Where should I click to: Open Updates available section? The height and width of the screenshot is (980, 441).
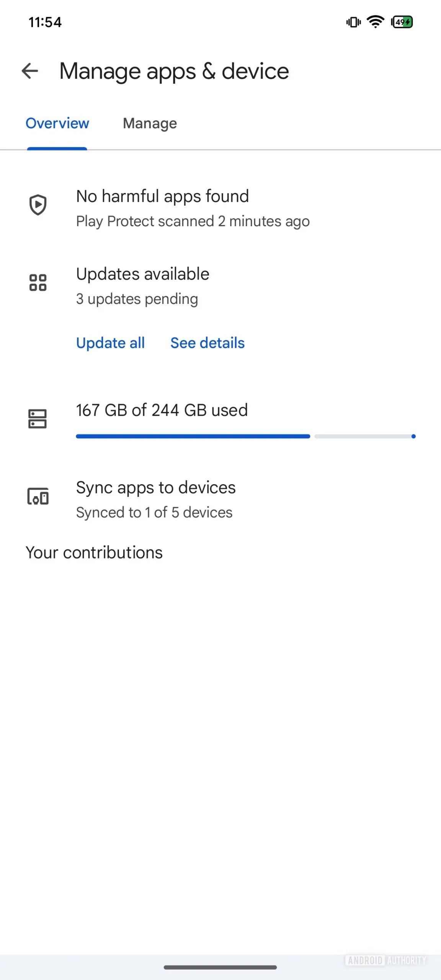pyautogui.click(x=220, y=286)
